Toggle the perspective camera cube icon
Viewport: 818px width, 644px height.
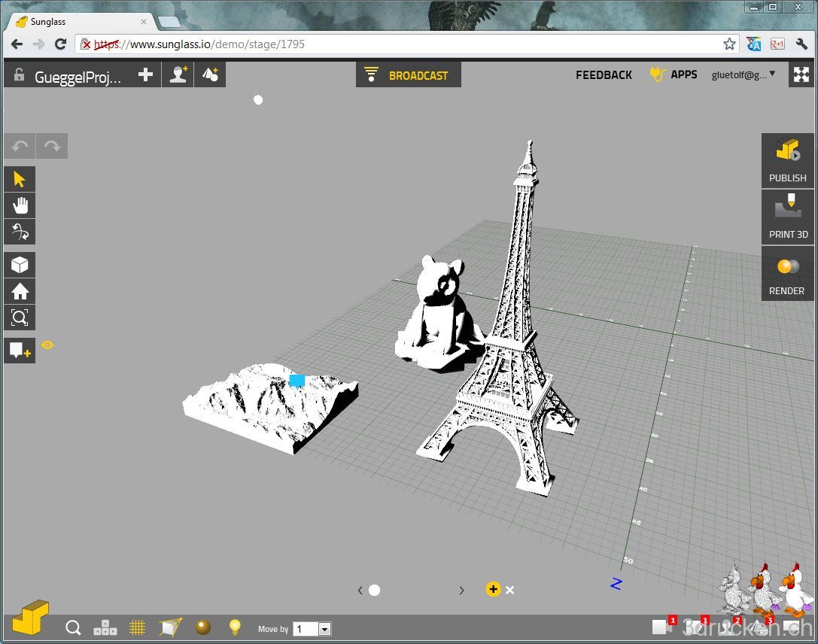170,627
